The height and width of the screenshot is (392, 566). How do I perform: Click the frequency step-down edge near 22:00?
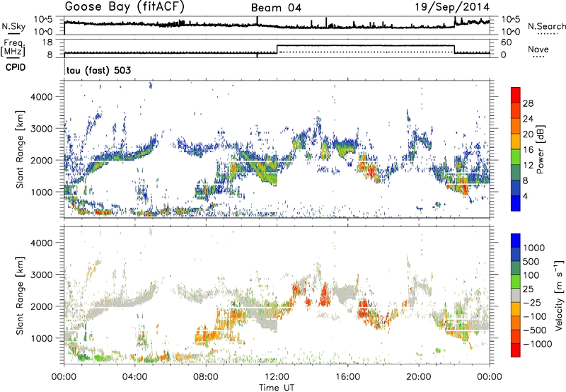pyautogui.click(x=454, y=49)
